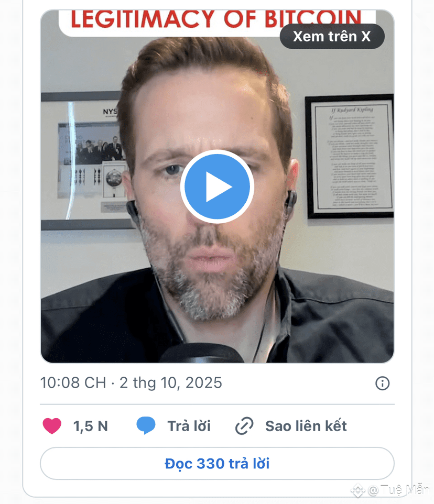Viewport: 434px width, 504px height.
Task: Click the framed NYSE photo in video
Action: (85, 161)
